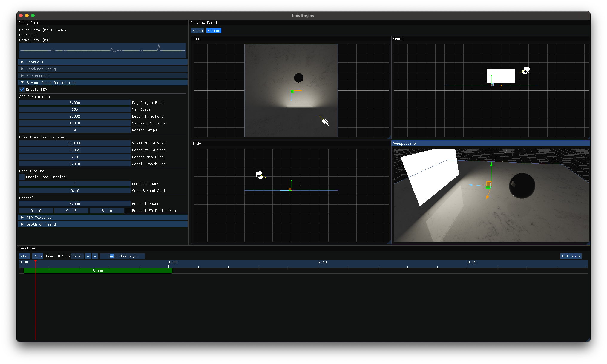Viewport: 607px width, 364px height.
Task: Click the camera icon in Front view
Action: (526, 70)
